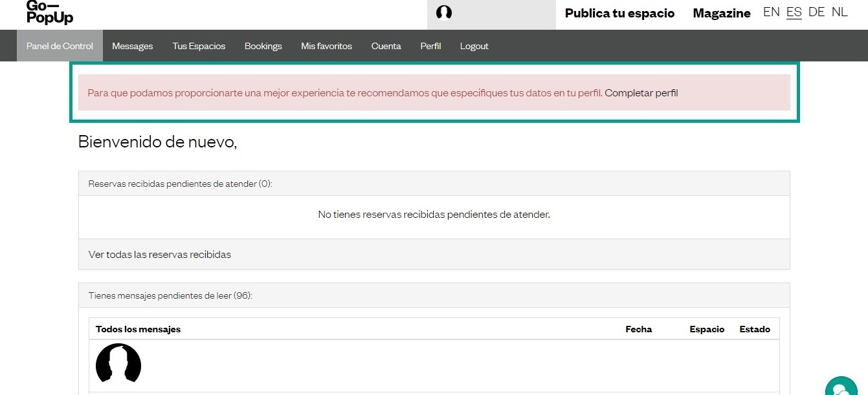Click the sender avatar in messages list
The width and height of the screenshot is (868, 395).
pos(118,363)
